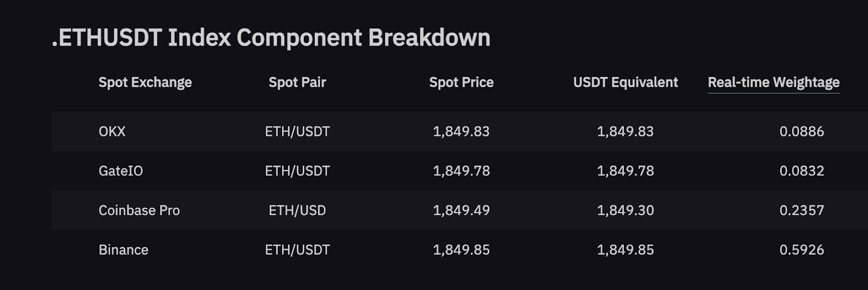Click the OKX weightage value 0.0886

801,131
